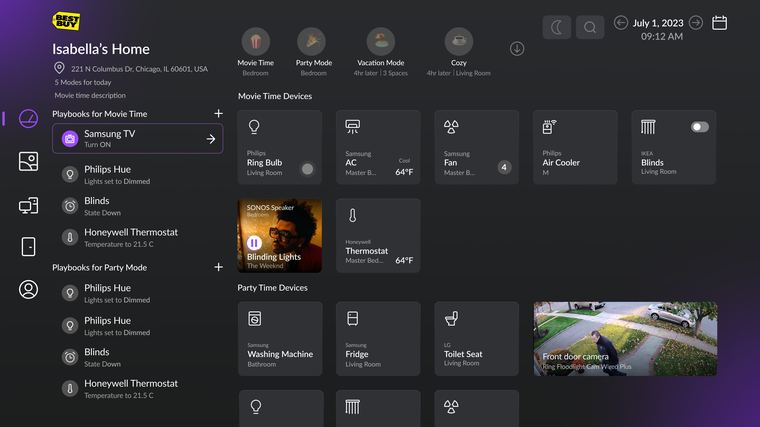Click the Party Time Devices heading

click(272, 287)
